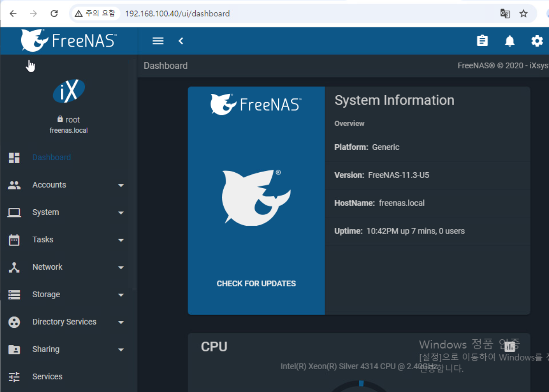Click the security warning indicator
This screenshot has height=392, width=549.
coord(95,13)
